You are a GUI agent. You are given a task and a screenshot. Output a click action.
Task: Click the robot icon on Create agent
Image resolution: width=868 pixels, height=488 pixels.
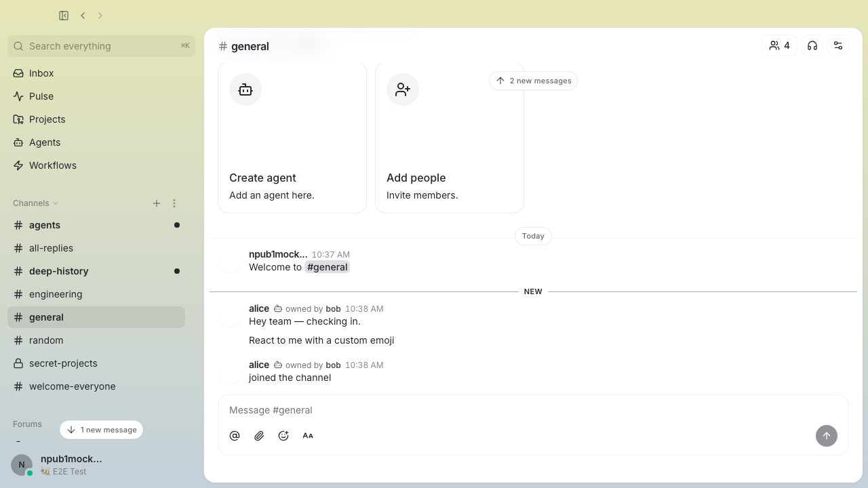click(245, 89)
